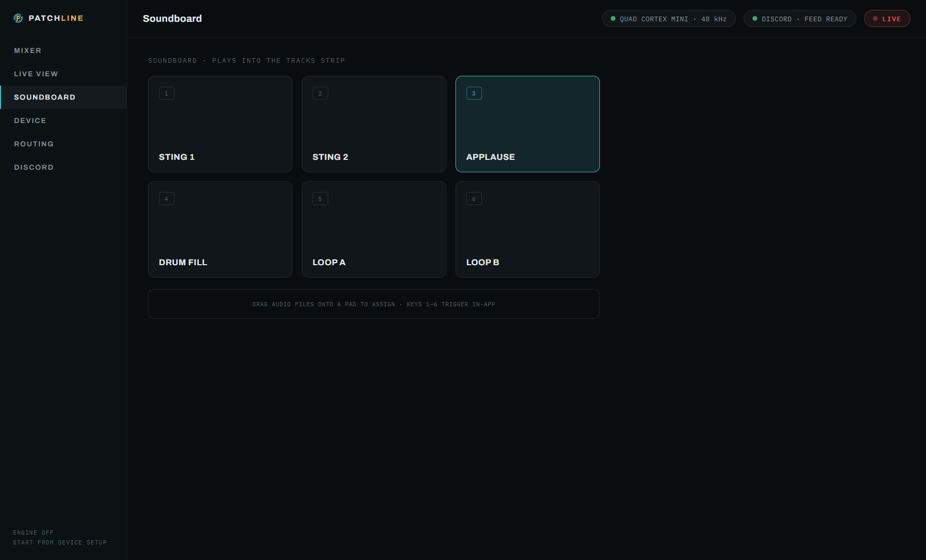This screenshot has height=560, width=926.
Task: Click the key 3 badge on Applause
Action: [x=474, y=93]
